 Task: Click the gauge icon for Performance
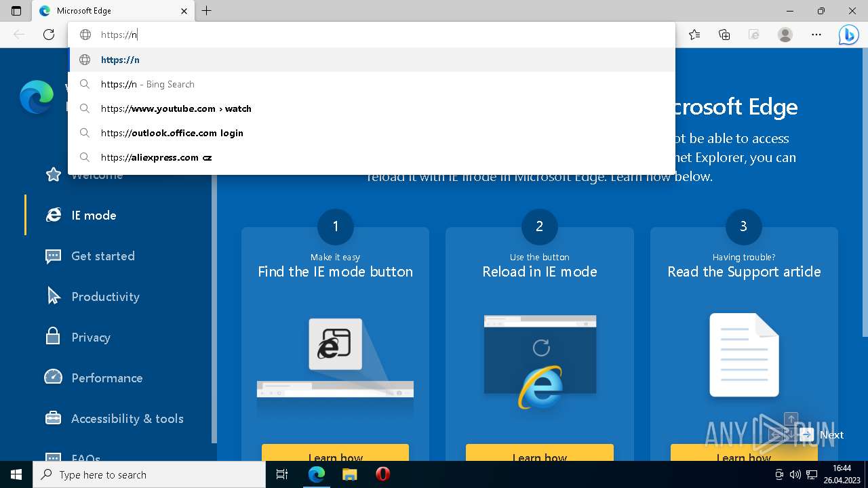(53, 377)
